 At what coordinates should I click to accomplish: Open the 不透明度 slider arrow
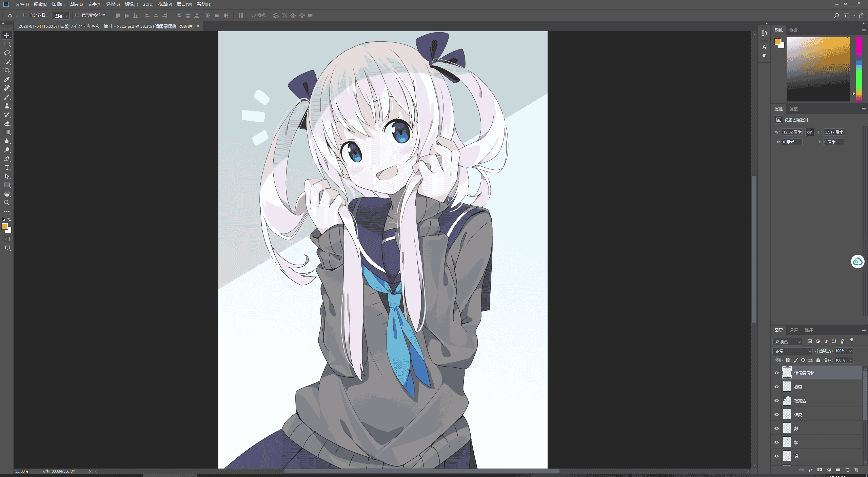click(851, 351)
